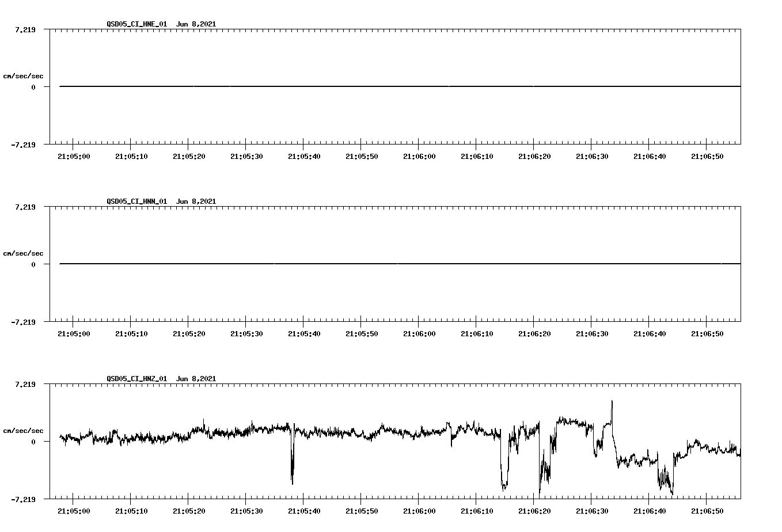Select the 0 axis value on HNN plot
The height and width of the screenshot is (532, 782).
coord(33,264)
